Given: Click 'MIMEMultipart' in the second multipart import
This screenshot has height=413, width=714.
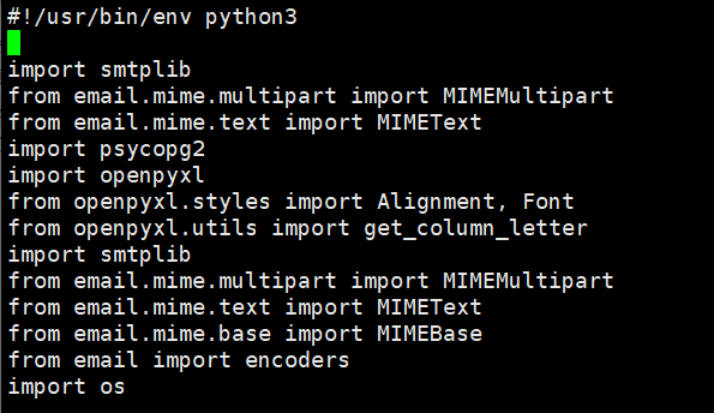Looking at the screenshot, I should click(x=528, y=281).
